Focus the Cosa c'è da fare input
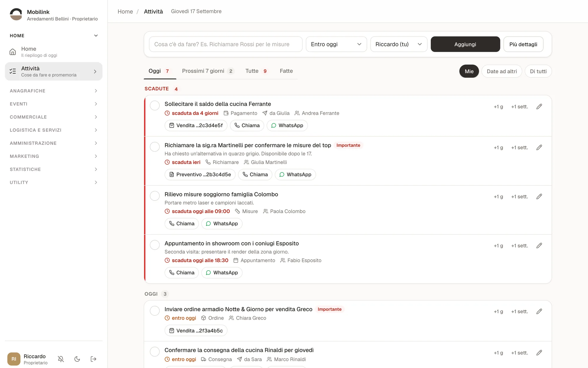588x368 pixels. (225, 44)
